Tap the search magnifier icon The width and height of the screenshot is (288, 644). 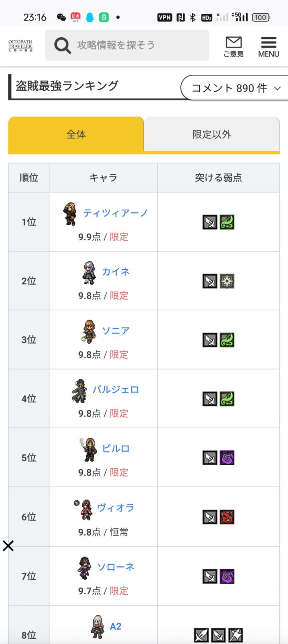pos(62,45)
